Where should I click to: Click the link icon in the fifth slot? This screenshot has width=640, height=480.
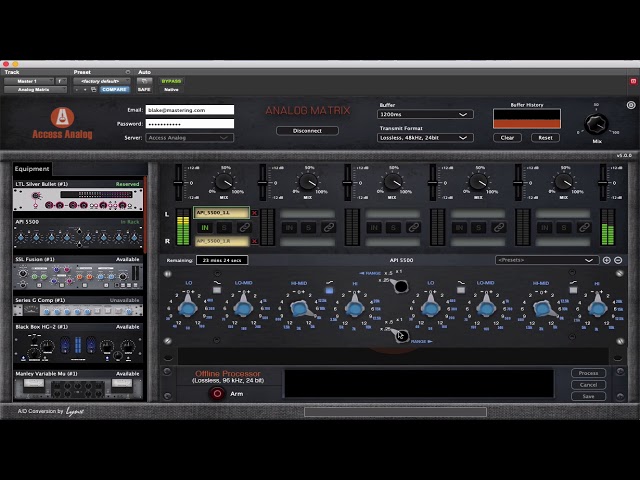click(x=584, y=227)
